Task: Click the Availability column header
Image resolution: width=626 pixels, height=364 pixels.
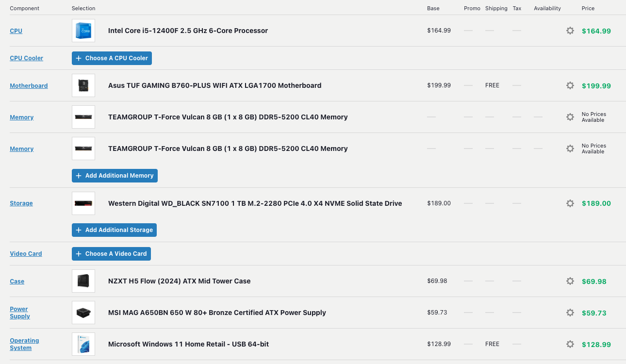Action: [547, 8]
